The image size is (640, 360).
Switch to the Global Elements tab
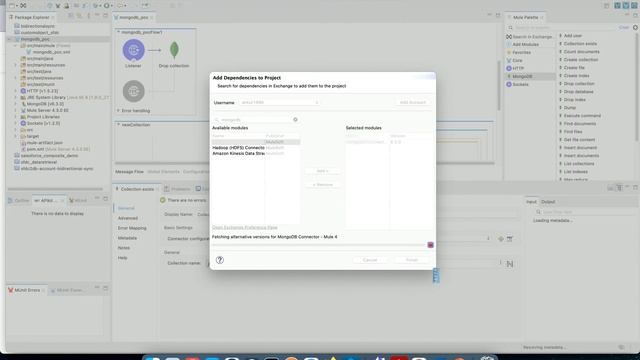(x=163, y=172)
